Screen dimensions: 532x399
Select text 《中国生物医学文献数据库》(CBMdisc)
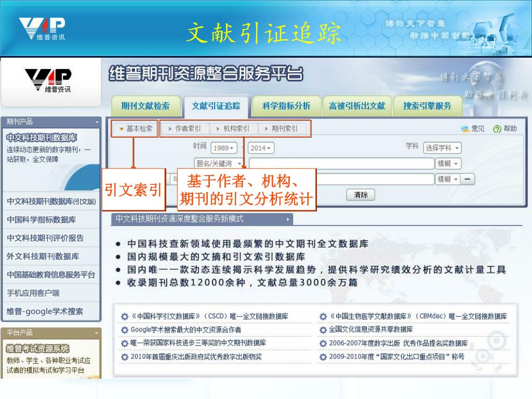coord(388,316)
